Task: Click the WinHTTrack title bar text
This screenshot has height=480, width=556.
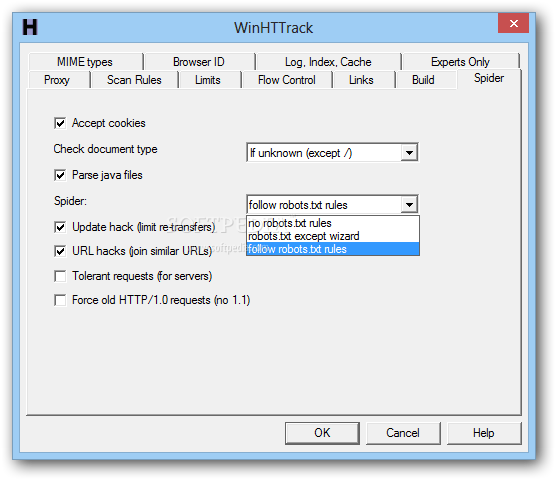Action: pyautogui.click(x=273, y=28)
